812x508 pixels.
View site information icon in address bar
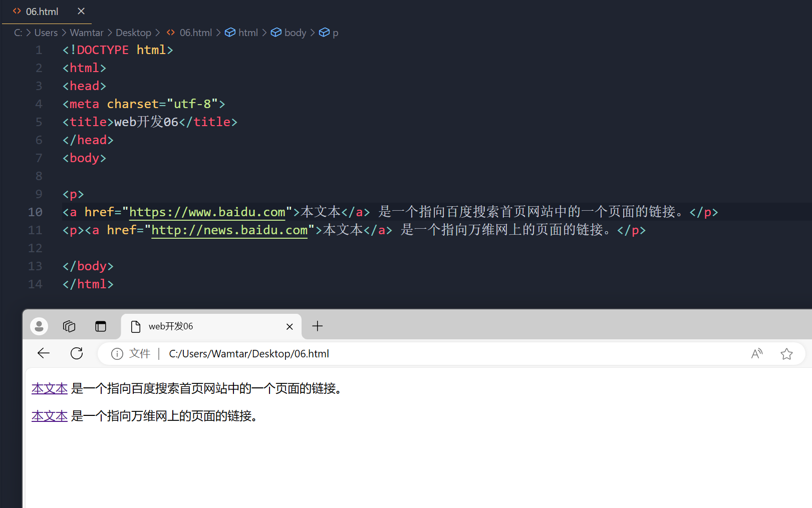117,354
